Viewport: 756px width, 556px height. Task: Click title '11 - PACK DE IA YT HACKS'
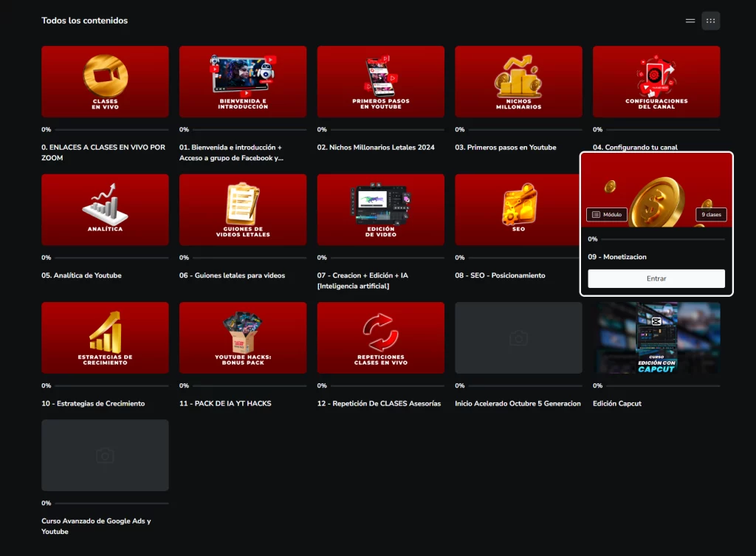click(225, 403)
